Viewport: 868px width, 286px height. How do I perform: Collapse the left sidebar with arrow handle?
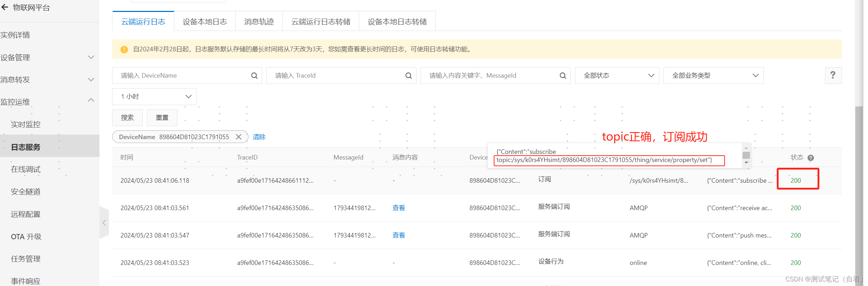(x=104, y=223)
